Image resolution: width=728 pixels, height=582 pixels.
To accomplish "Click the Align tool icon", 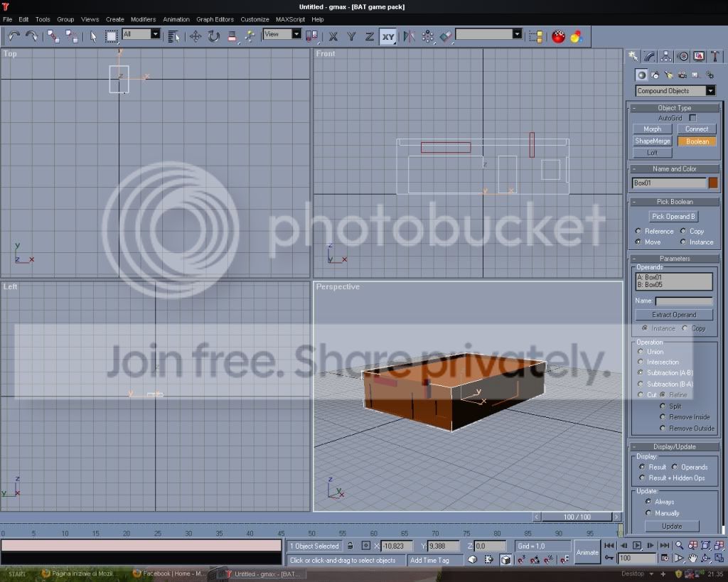I will coord(446,36).
